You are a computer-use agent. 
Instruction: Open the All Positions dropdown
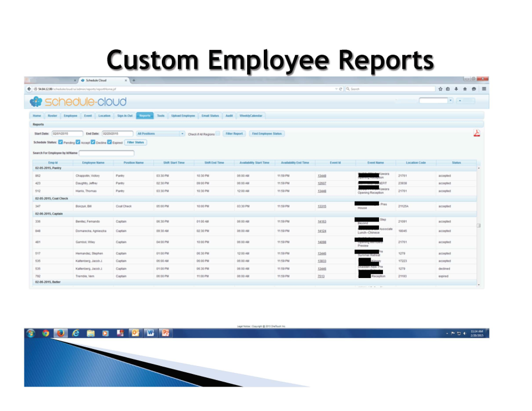(161, 133)
